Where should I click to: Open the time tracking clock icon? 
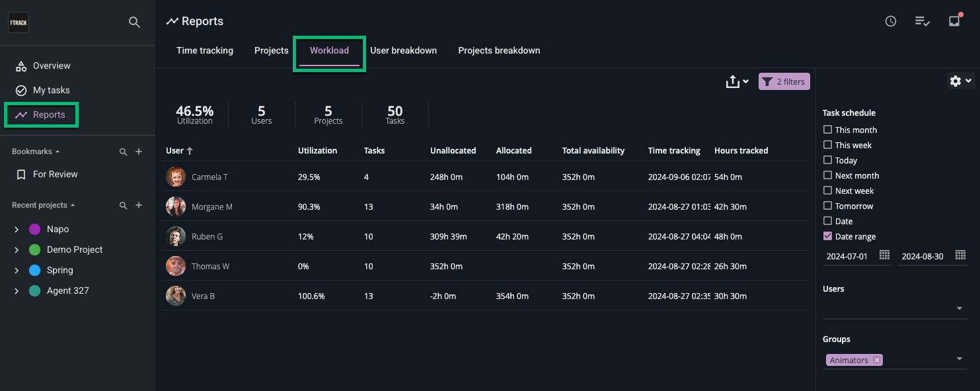click(x=891, y=21)
